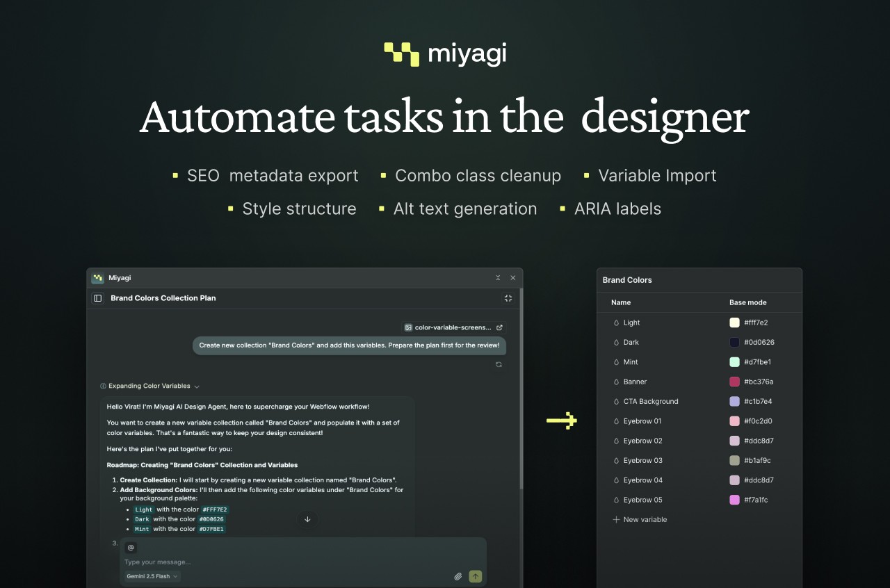Click the paperclip attach file icon
The width and height of the screenshot is (890, 588).
point(458,576)
